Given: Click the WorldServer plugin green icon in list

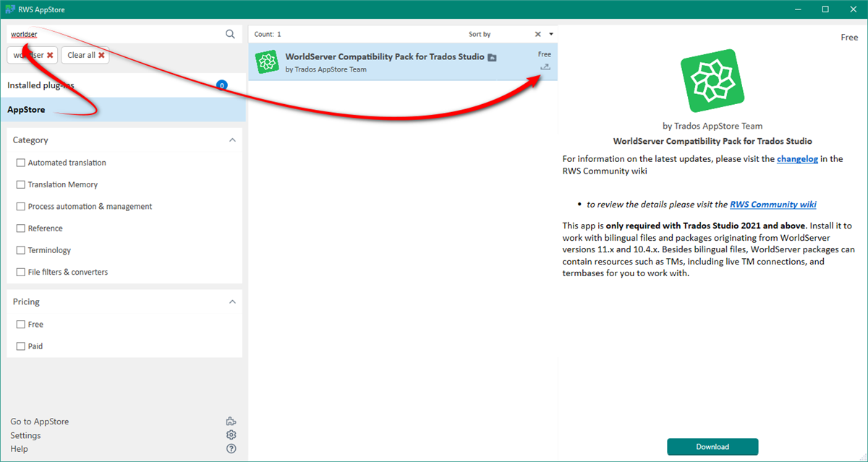Looking at the screenshot, I should (268, 62).
